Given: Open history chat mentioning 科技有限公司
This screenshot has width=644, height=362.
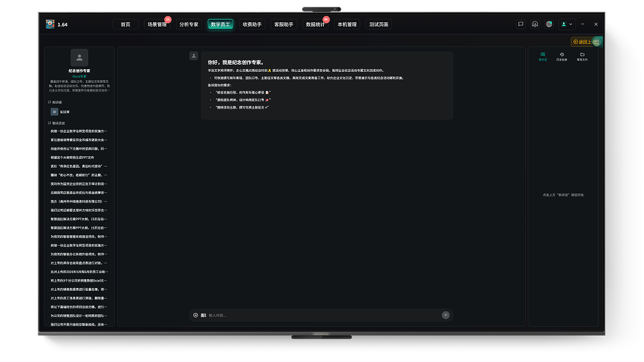Looking at the screenshot, I should (x=78, y=201).
